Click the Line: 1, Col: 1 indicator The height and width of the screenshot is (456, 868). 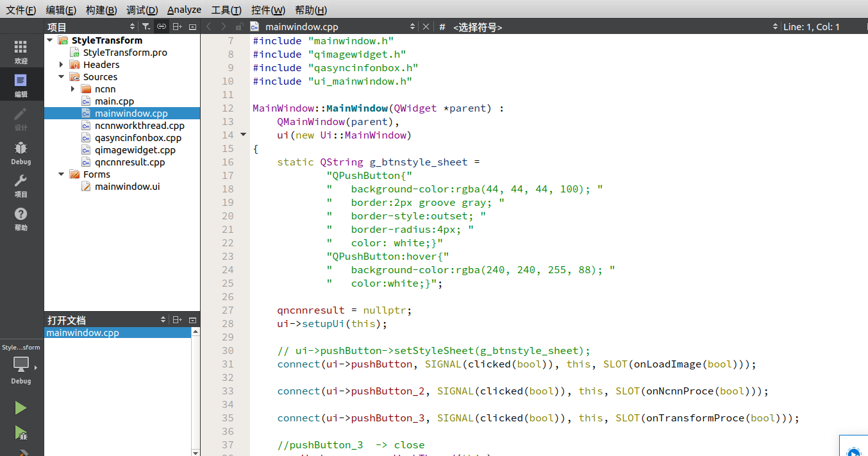click(x=811, y=27)
